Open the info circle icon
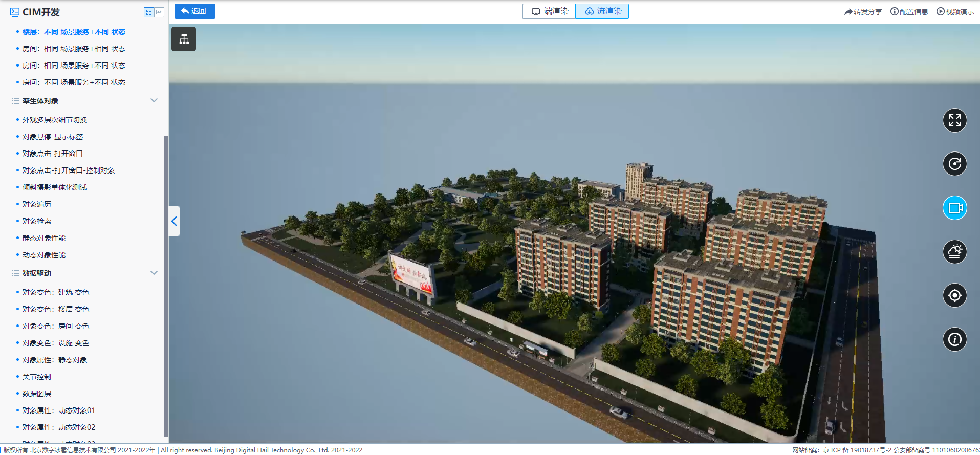Screen dimensions: 980x455 [954, 339]
